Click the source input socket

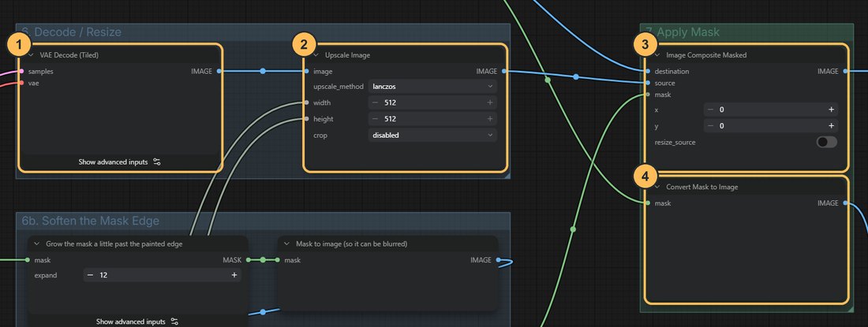tap(648, 83)
